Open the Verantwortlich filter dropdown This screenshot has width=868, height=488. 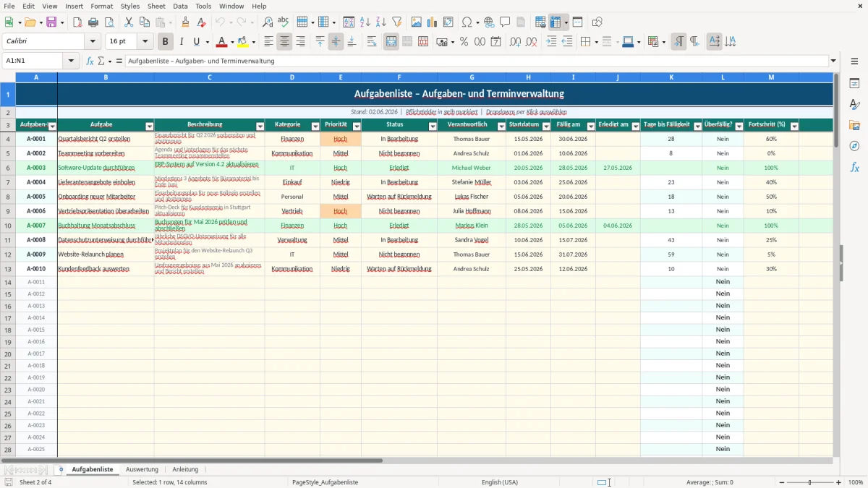(502, 126)
